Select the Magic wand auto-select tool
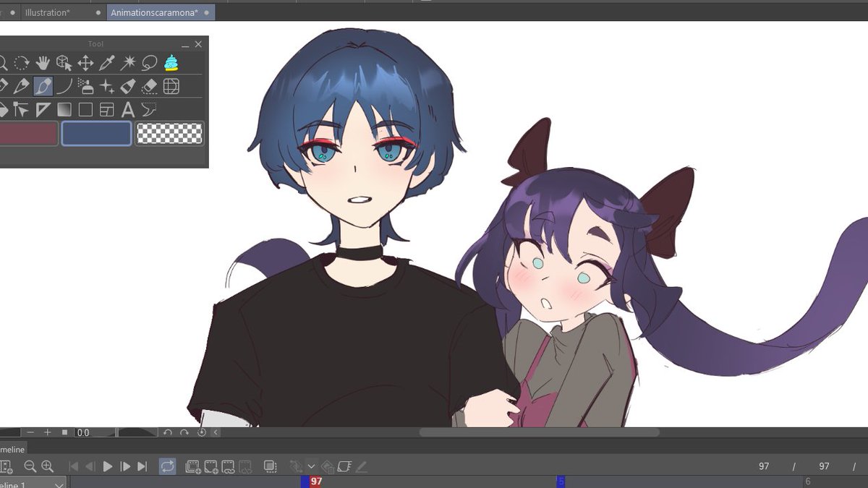868x488 pixels. (128, 63)
